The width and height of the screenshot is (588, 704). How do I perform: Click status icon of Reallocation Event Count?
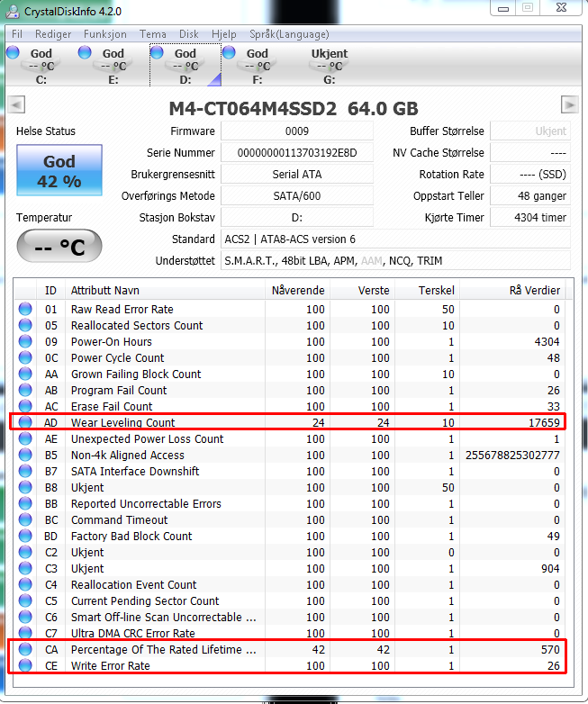[x=25, y=584]
